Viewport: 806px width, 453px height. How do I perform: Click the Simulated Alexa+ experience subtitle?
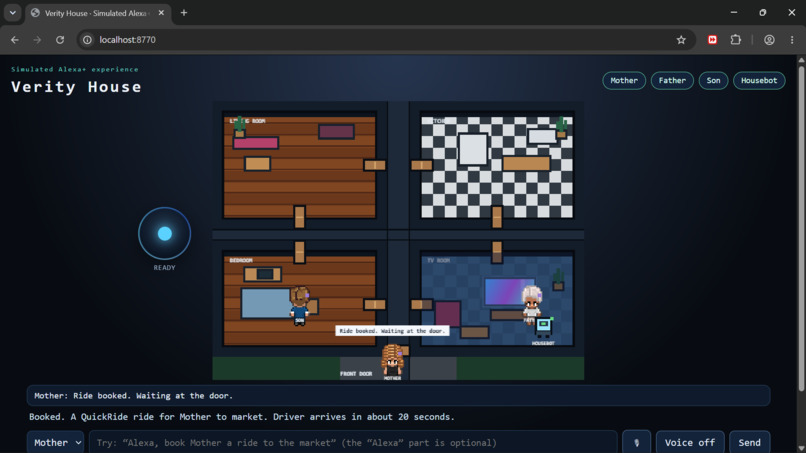[75, 69]
